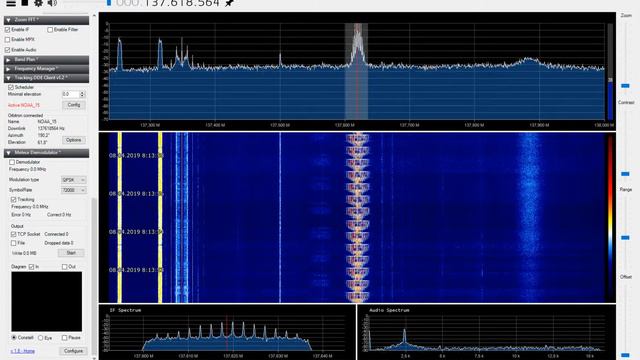640x360 pixels.
Task: Click the Config button
Action: click(74, 105)
